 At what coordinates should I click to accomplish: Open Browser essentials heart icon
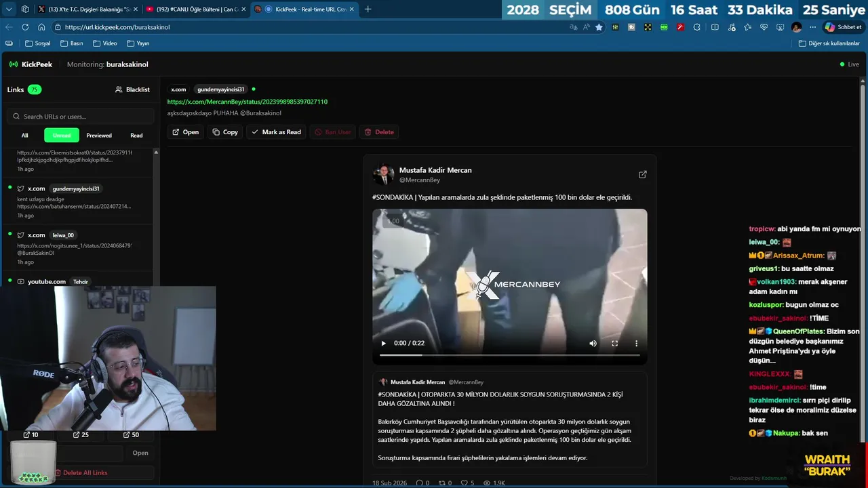point(764,27)
